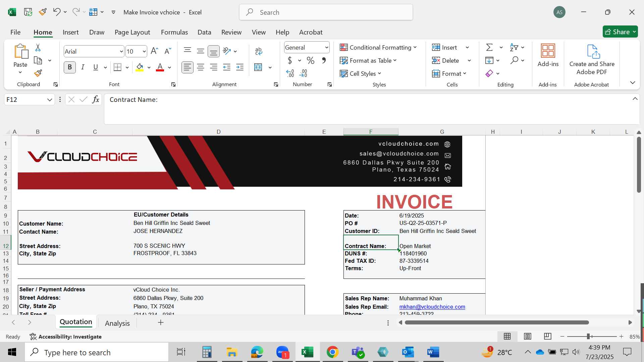Open the Name Box F12 dropdown
This screenshot has height=362, width=644.
[50, 100]
